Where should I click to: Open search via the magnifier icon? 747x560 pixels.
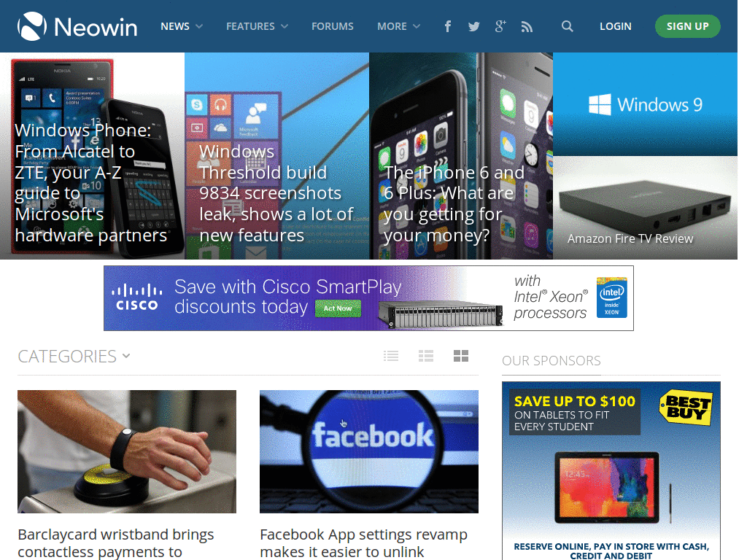tap(567, 26)
